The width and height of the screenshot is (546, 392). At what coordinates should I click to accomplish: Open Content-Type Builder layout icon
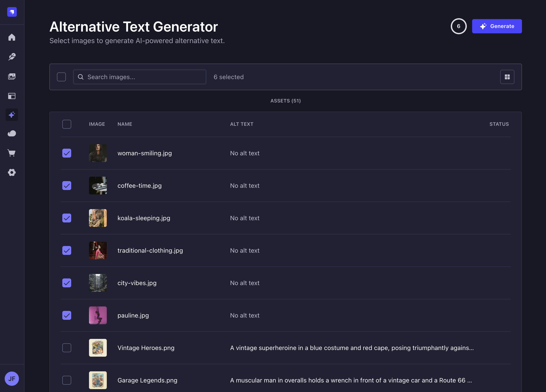coord(12,96)
